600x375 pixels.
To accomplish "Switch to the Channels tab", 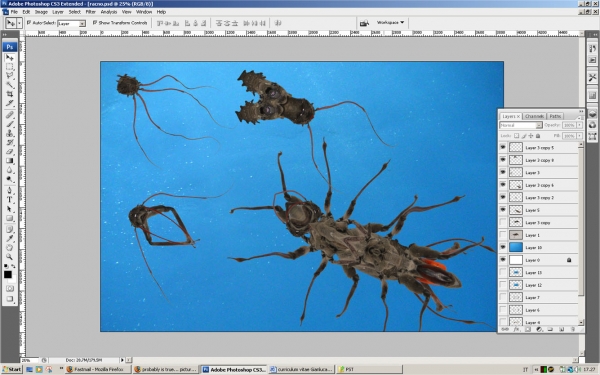I will pyautogui.click(x=535, y=116).
